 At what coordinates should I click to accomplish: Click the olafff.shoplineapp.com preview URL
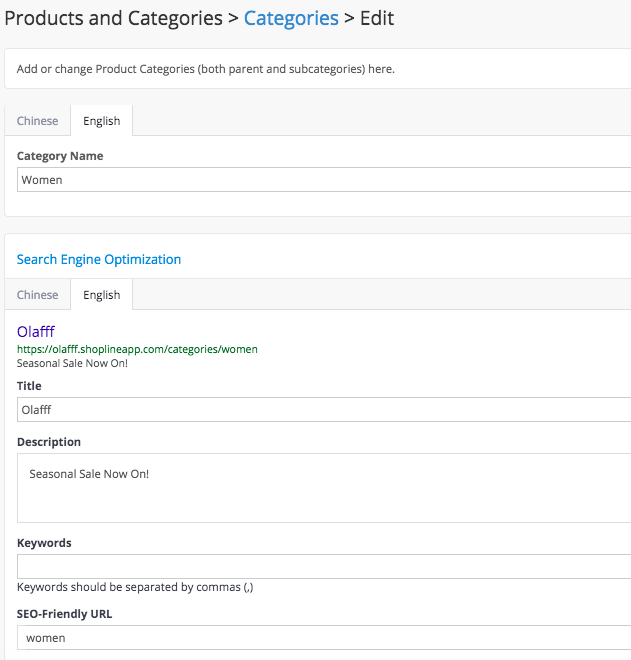[137, 349]
